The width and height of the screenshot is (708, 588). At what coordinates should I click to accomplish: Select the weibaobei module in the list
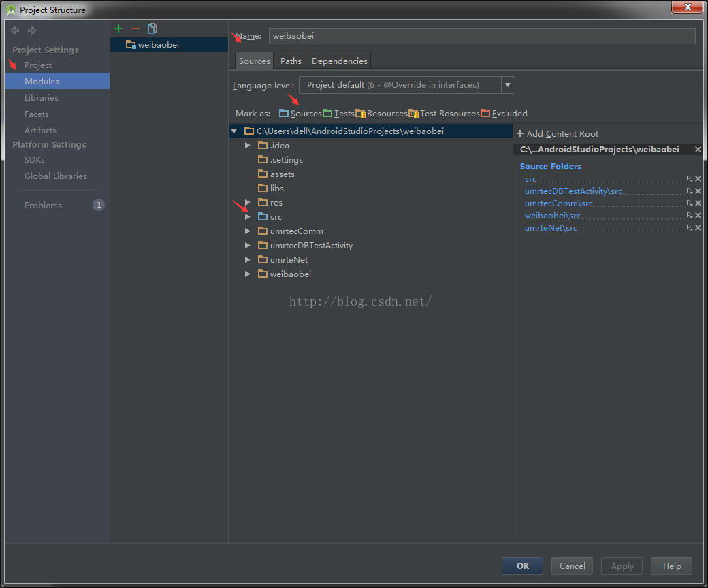tap(169, 45)
